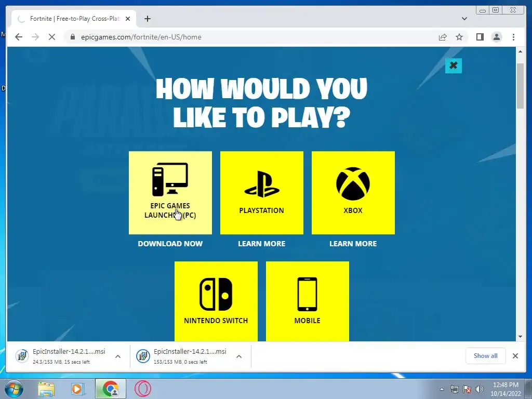This screenshot has width=532, height=399.
Task: Stop loading the page
Action: tap(52, 37)
